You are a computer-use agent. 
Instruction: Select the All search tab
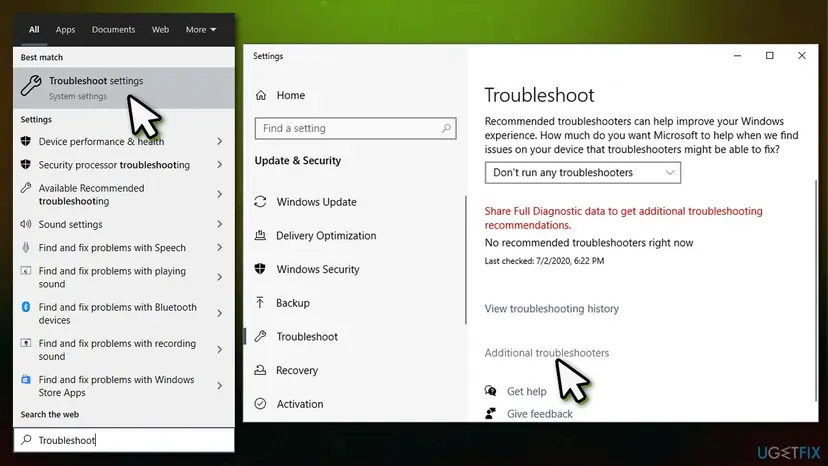point(34,30)
